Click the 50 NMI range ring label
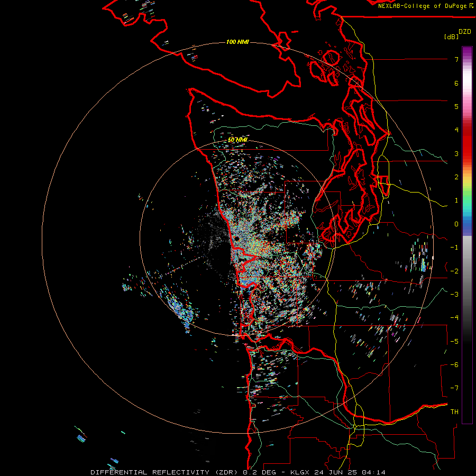 [237, 140]
